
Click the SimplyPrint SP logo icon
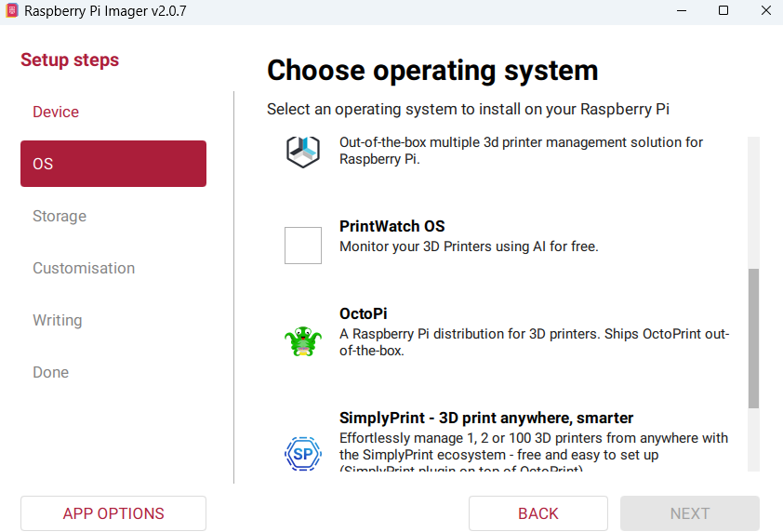point(302,454)
